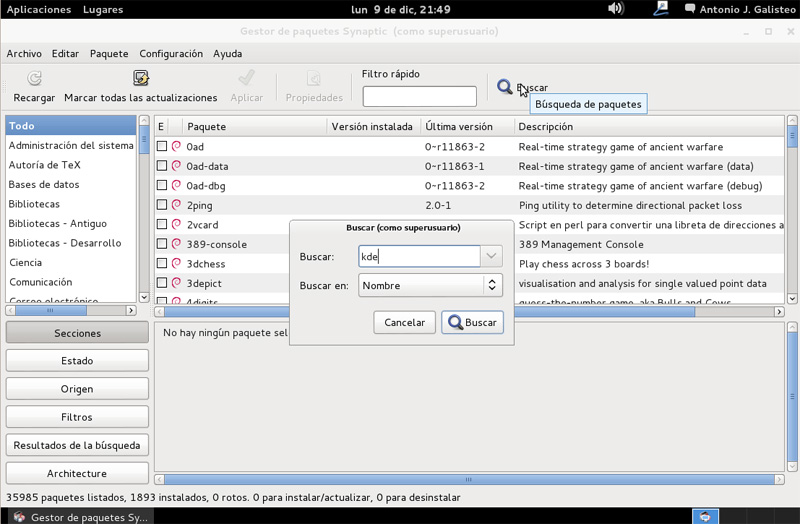Sort by the Descripción column header
Image resolution: width=800 pixels, height=524 pixels.
click(x=649, y=127)
